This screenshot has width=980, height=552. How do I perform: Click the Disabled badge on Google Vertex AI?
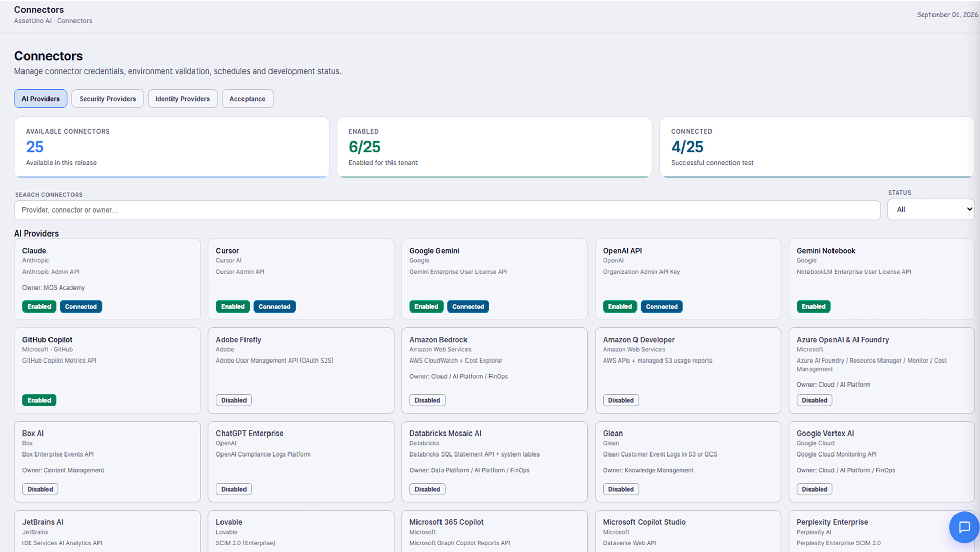point(815,489)
